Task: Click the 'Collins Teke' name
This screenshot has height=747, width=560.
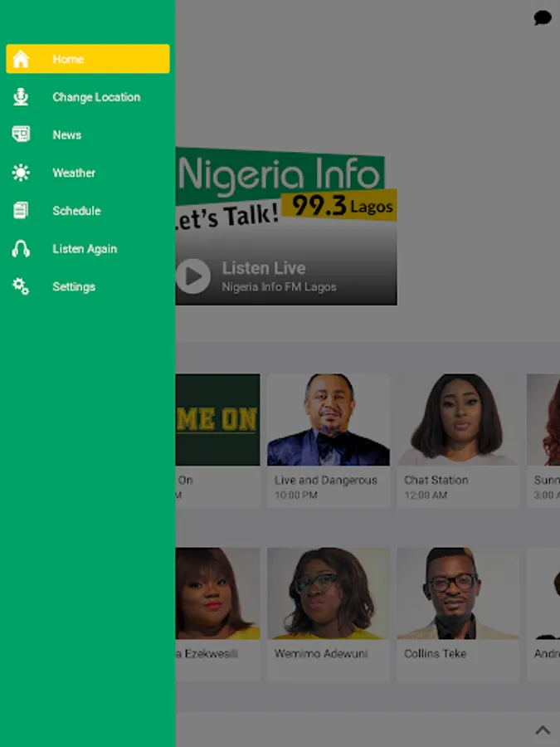Action: pyautogui.click(x=436, y=654)
